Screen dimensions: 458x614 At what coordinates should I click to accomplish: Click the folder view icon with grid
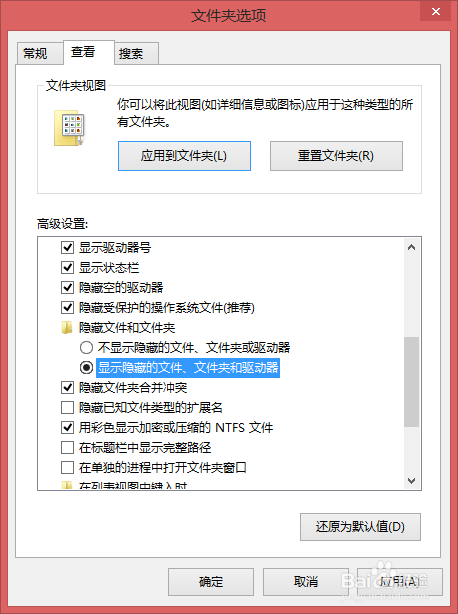tap(69, 128)
